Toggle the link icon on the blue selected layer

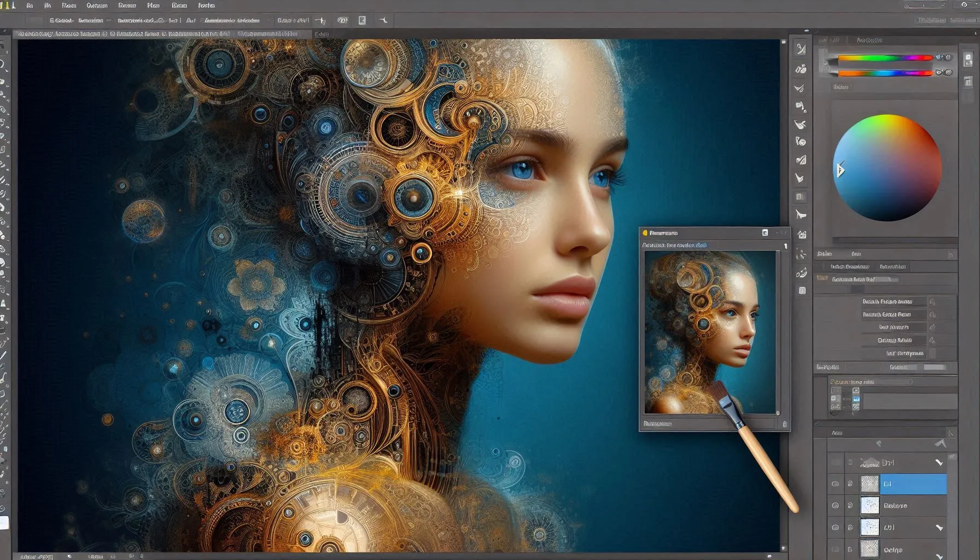850,484
